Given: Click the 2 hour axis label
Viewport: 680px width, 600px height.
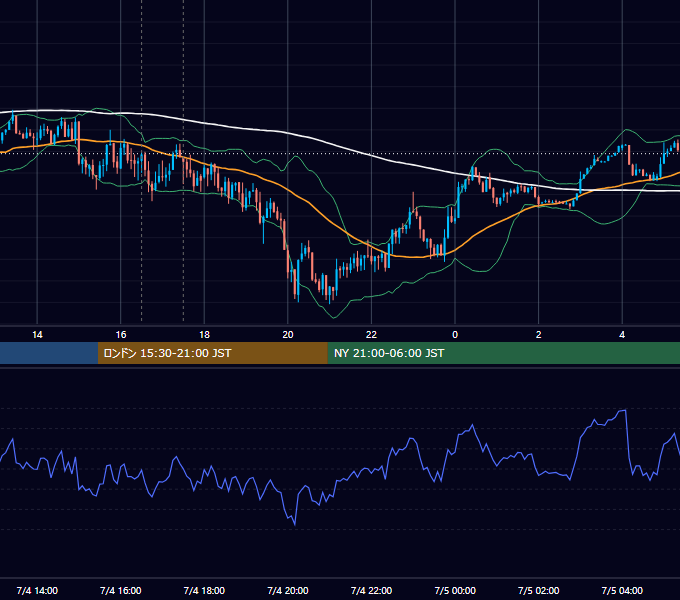Looking at the screenshot, I should pos(539,335).
